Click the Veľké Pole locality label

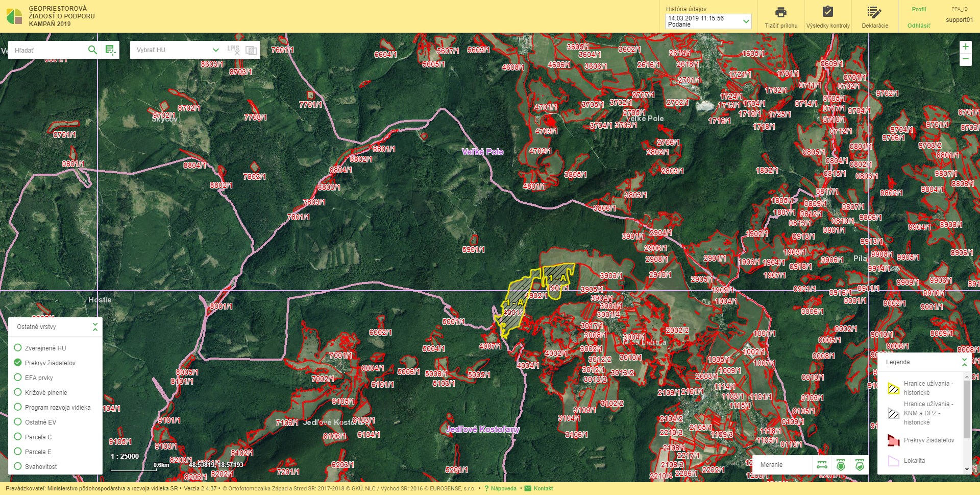coord(482,152)
